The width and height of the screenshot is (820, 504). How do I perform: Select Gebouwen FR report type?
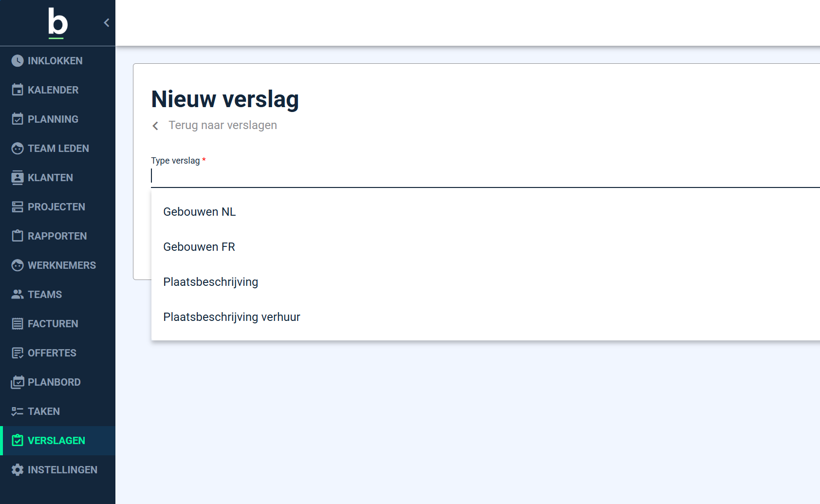click(x=199, y=247)
